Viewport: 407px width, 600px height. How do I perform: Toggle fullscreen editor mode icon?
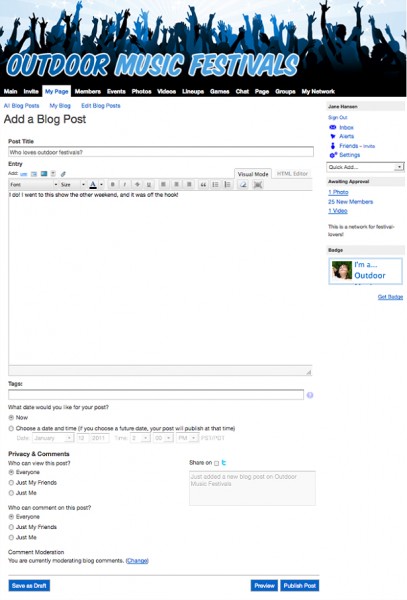(x=258, y=185)
